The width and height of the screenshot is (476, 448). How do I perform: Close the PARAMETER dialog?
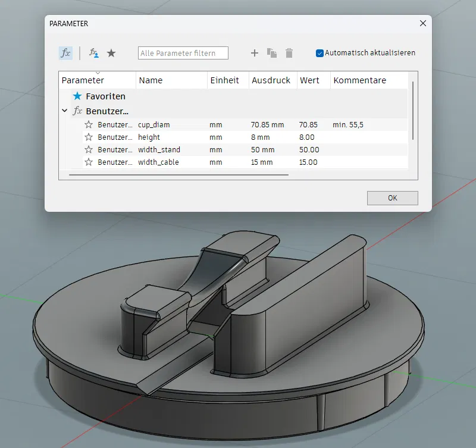coord(423,23)
